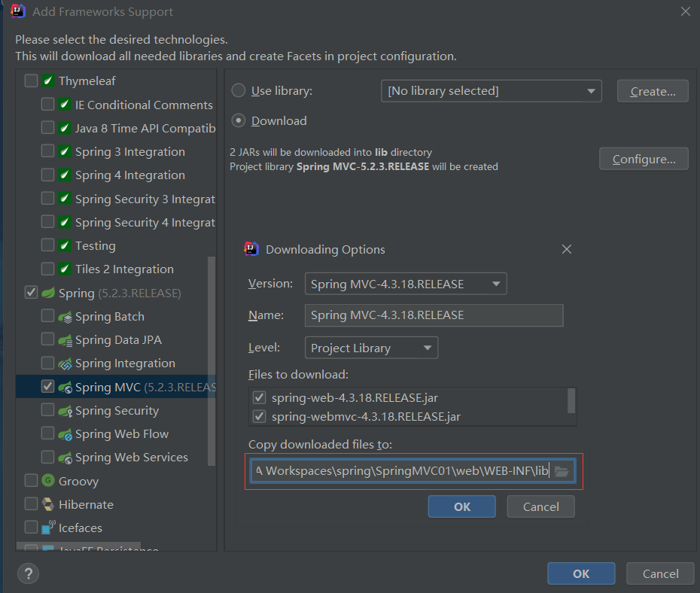Click the Spring Security icon

click(65, 410)
